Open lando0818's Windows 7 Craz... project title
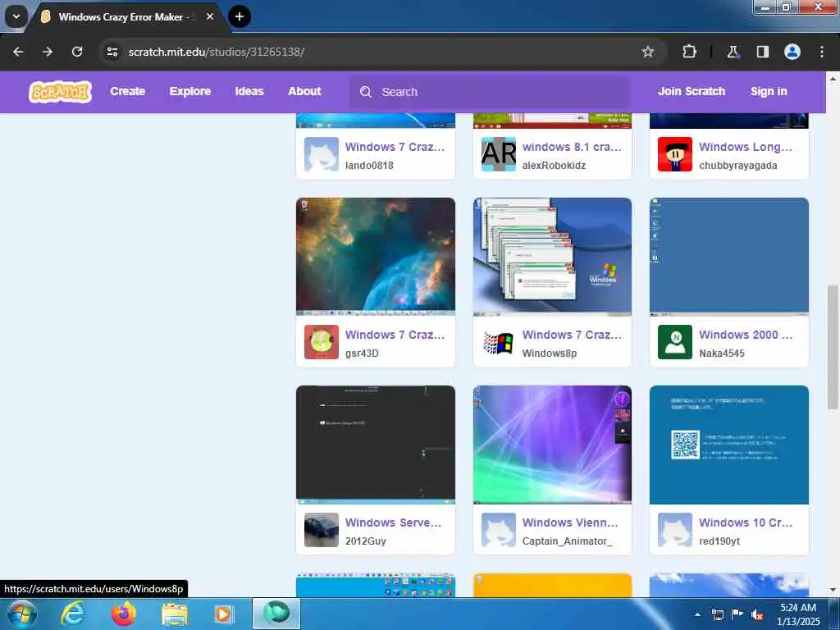 [395, 147]
